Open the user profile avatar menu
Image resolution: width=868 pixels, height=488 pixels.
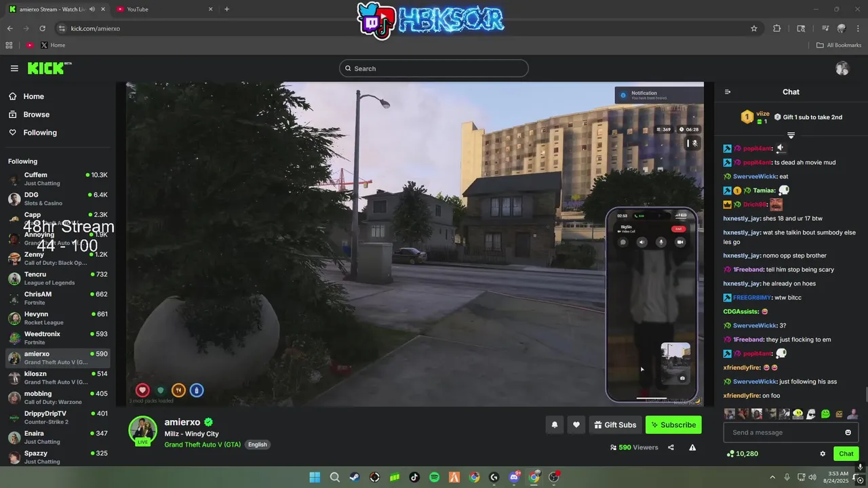pyautogui.click(x=842, y=68)
